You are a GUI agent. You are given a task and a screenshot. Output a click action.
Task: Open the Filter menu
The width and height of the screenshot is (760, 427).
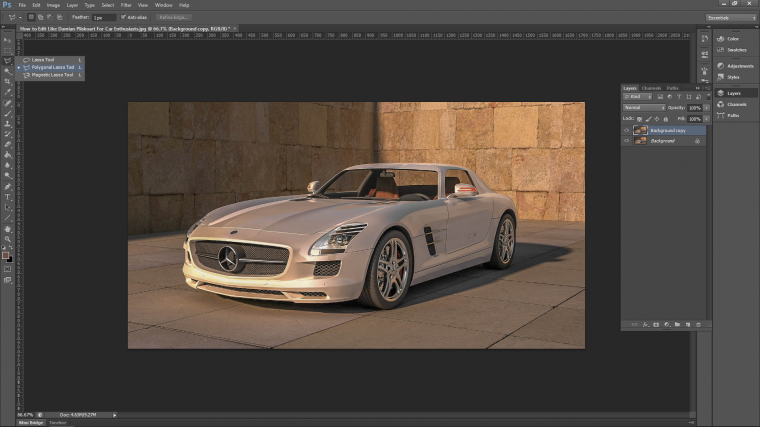126,5
